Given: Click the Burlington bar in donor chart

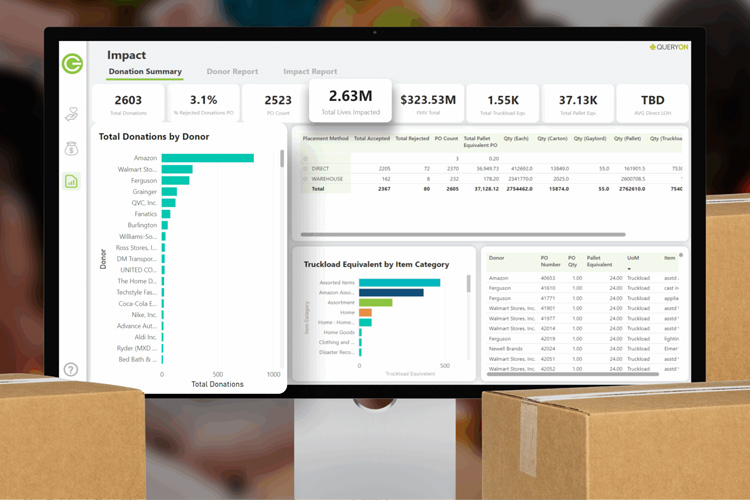Looking at the screenshot, I should point(165,225).
